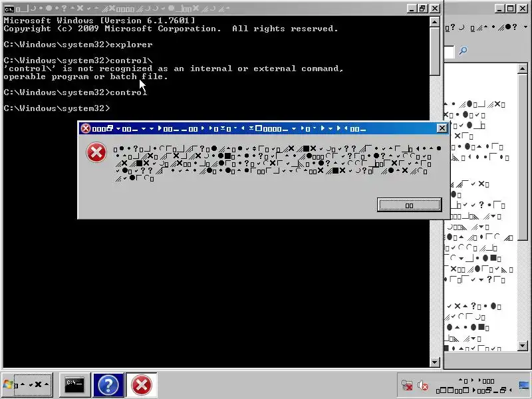
Task: Confirm the error dialog's single button
Action: coord(409,205)
